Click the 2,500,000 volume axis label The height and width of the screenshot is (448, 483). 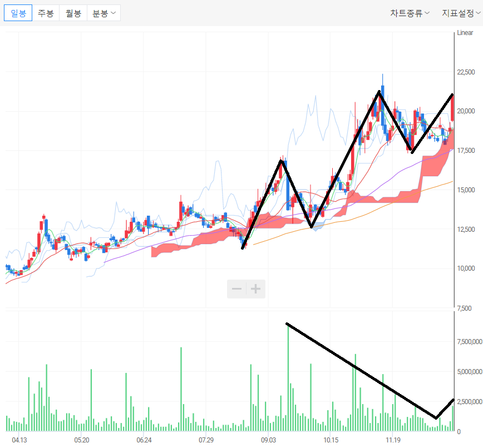coord(470,401)
